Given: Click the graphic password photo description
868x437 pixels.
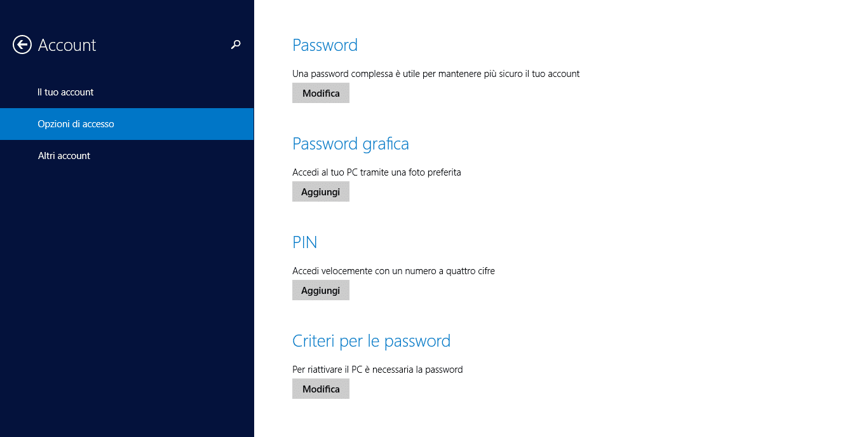Looking at the screenshot, I should click(376, 172).
